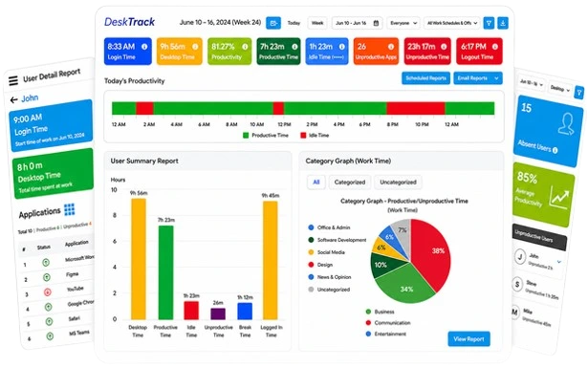Expand John's entry in Unproductive Users
The image size is (588, 388).
click(559, 262)
